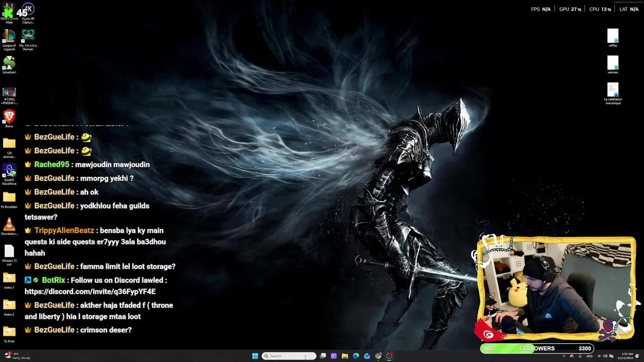644x362 pixels.
Task: Open the network tray icon
Action: coord(599,356)
